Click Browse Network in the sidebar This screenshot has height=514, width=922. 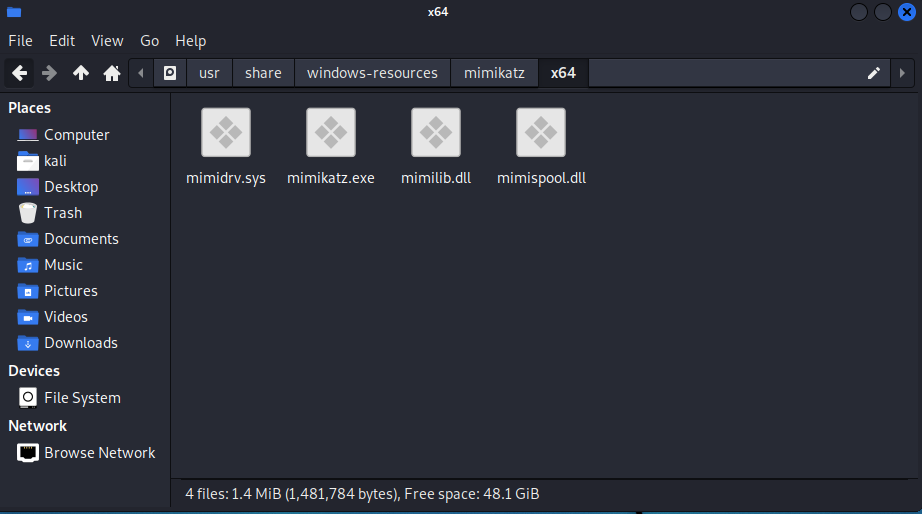[86, 453]
